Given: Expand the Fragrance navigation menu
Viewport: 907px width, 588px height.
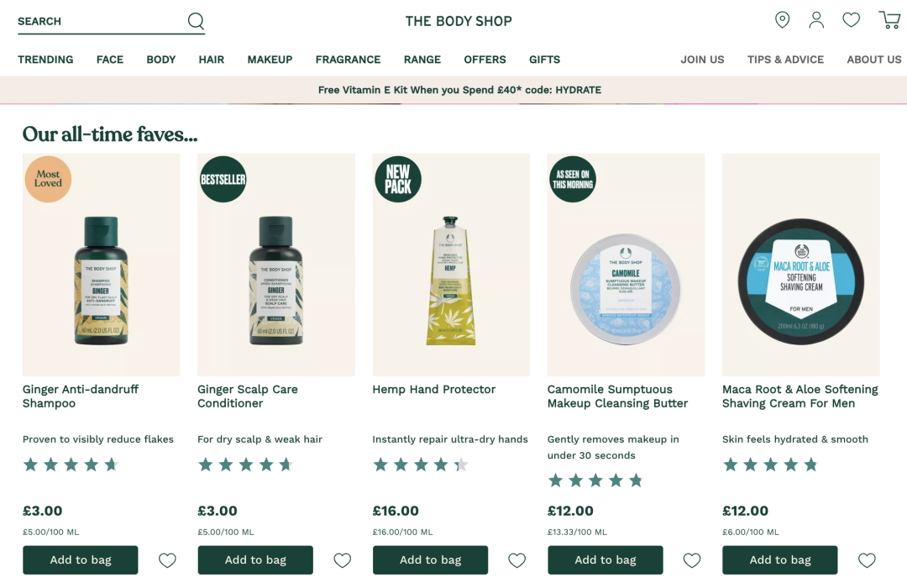Looking at the screenshot, I should (348, 60).
